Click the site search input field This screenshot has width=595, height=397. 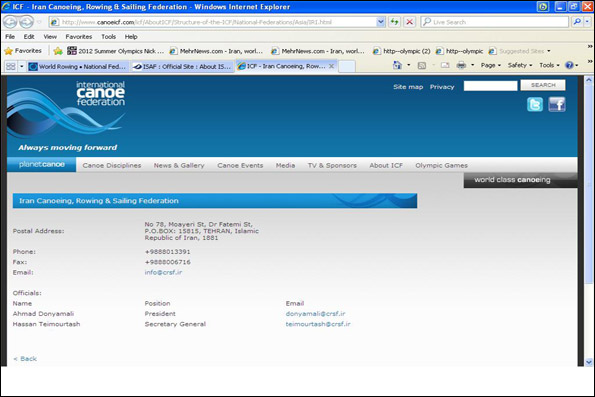point(490,86)
